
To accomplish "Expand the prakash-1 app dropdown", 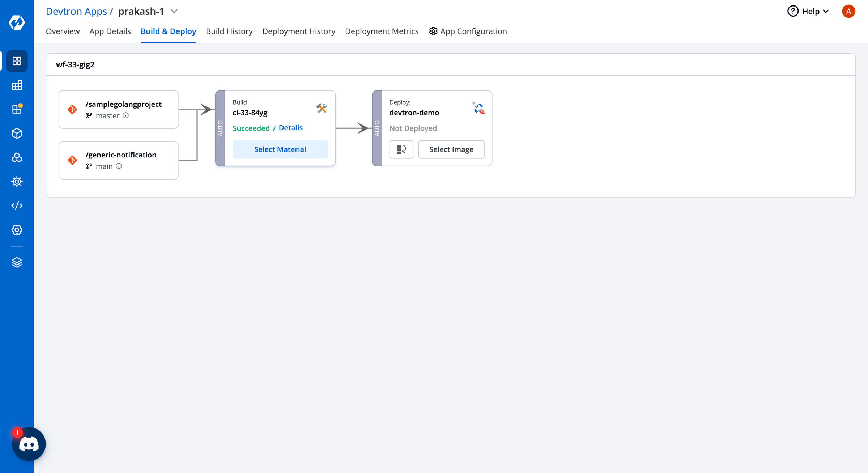I will (174, 11).
